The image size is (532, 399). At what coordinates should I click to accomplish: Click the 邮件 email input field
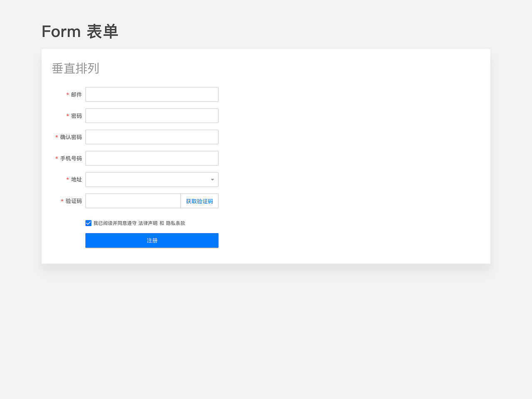[152, 94]
